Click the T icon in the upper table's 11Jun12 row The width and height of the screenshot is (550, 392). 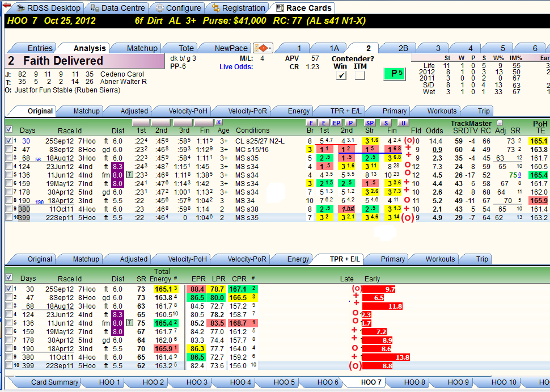[x=129, y=175]
